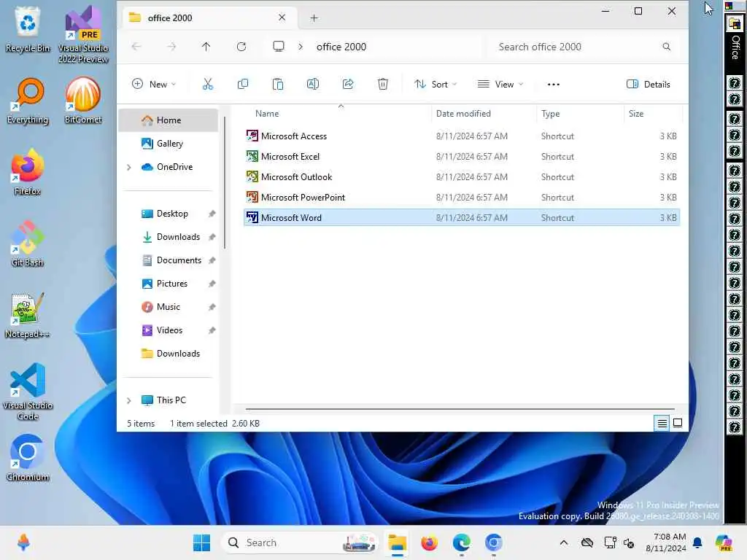
Task: Click the horizontal scrollbar in file list
Action: (460, 409)
